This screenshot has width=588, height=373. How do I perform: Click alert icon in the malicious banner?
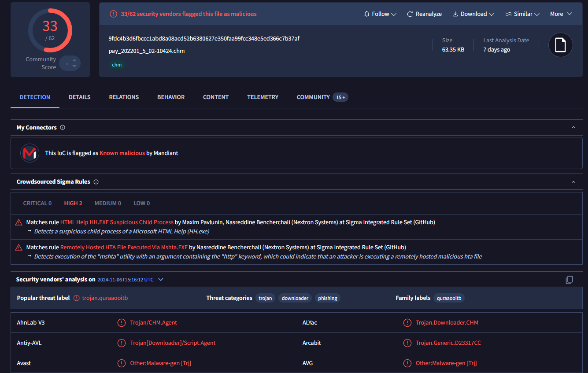(x=114, y=14)
